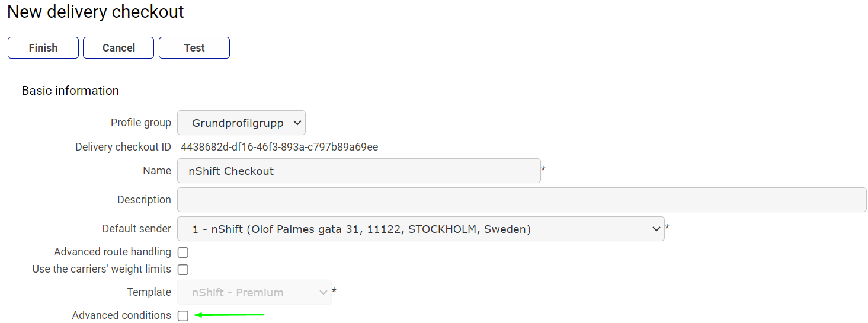Image resolution: width=868 pixels, height=323 pixels.
Task: Click the Finish button
Action: (x=43, y=48)
